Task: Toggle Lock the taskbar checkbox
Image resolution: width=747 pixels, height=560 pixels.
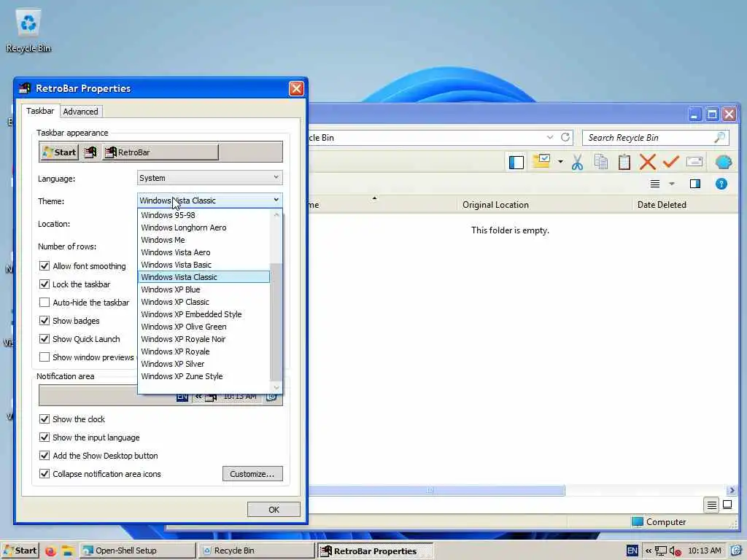Action: tap(44, 284)
